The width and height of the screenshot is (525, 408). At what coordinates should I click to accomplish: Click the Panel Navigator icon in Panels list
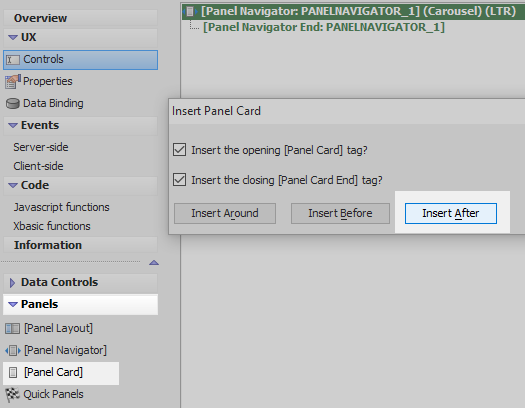point(13,351)
